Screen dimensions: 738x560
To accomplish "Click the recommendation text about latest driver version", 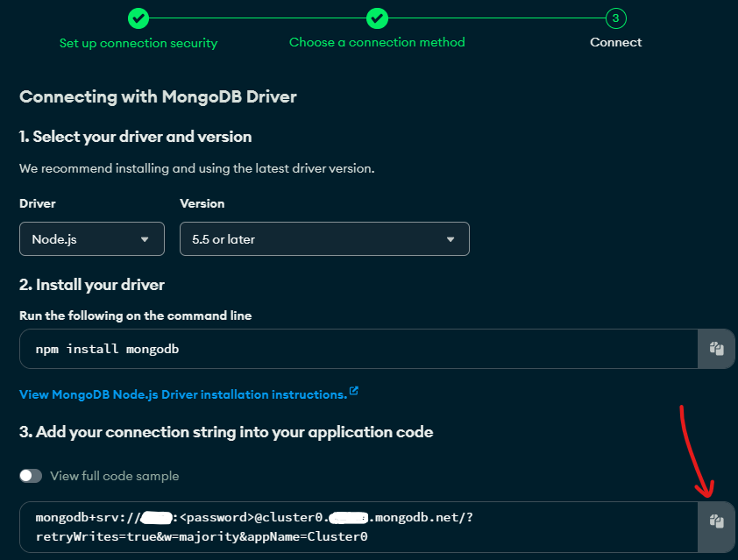I will coord(196,168).
